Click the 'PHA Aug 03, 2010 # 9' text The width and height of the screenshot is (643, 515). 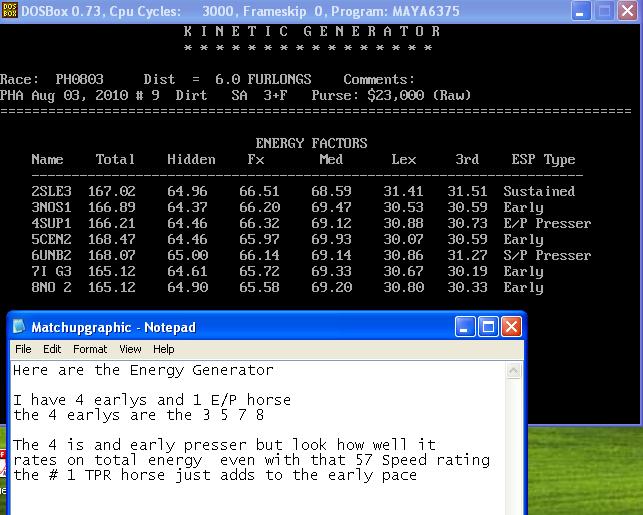(x=80, y=96)
